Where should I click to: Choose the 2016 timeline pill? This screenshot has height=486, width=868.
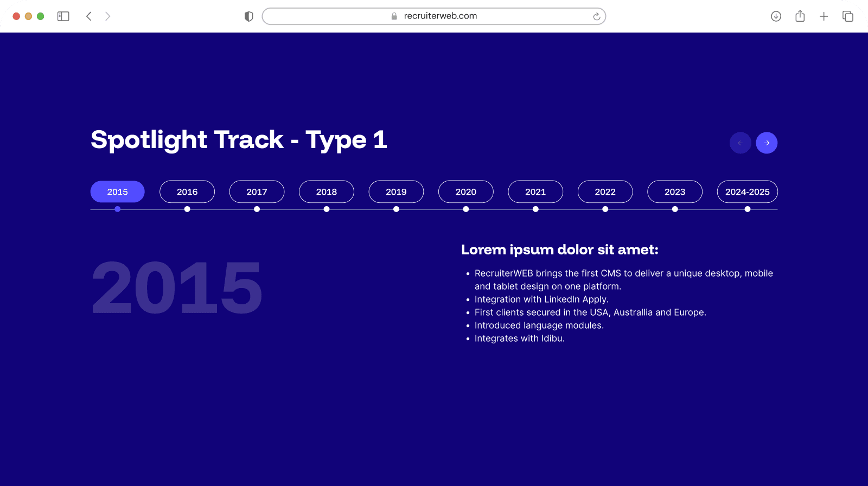[x=187, y=191]
